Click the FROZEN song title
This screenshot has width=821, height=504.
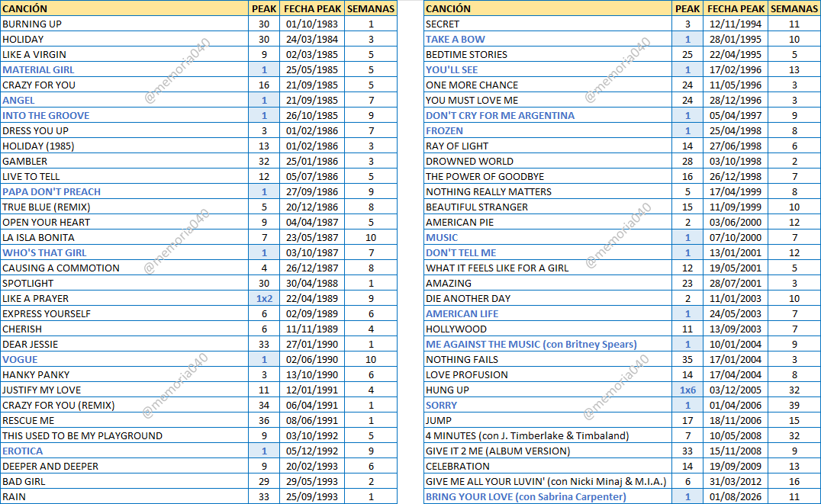[444, 131]
